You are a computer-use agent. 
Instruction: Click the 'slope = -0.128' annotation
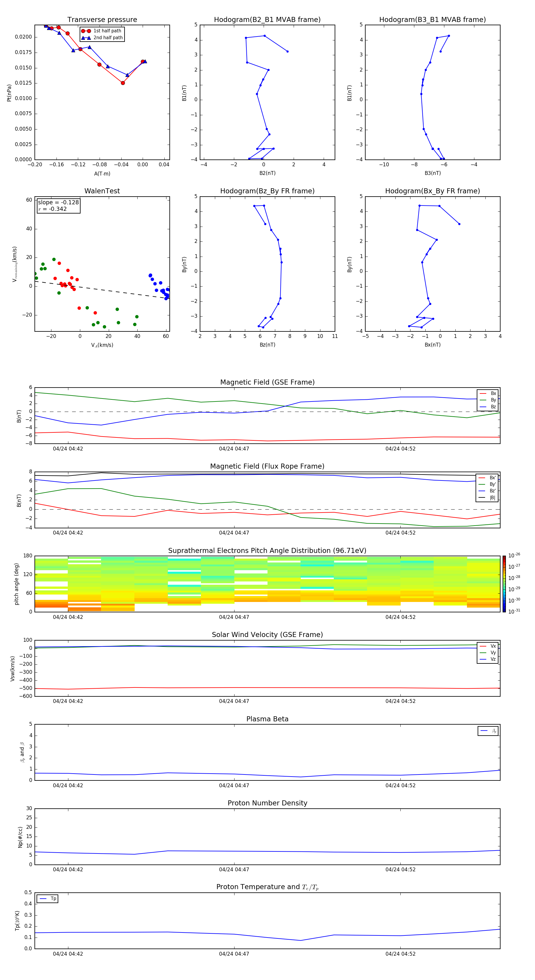click(x=58, y=203)
